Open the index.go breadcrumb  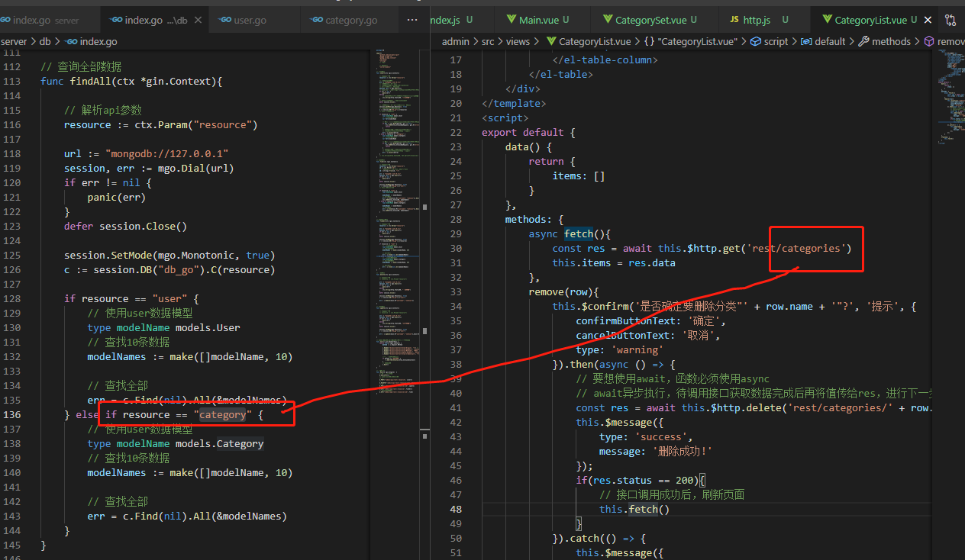[91, 41]
